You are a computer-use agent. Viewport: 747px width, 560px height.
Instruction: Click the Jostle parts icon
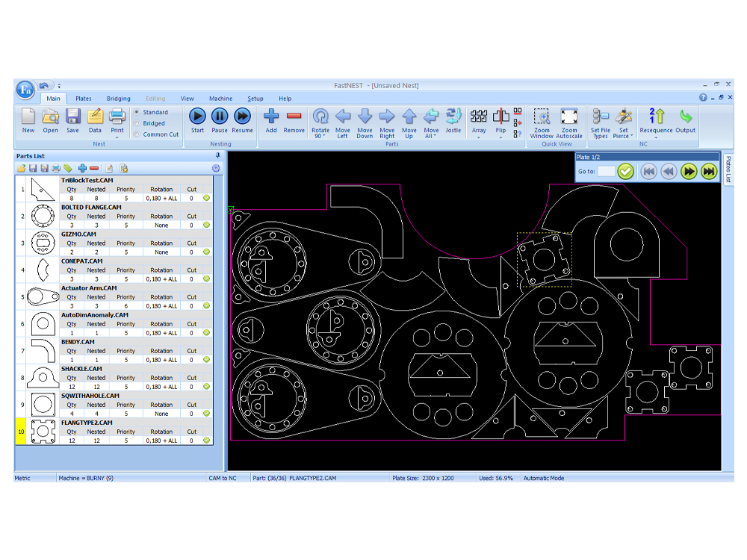click(x=453, y=116)
